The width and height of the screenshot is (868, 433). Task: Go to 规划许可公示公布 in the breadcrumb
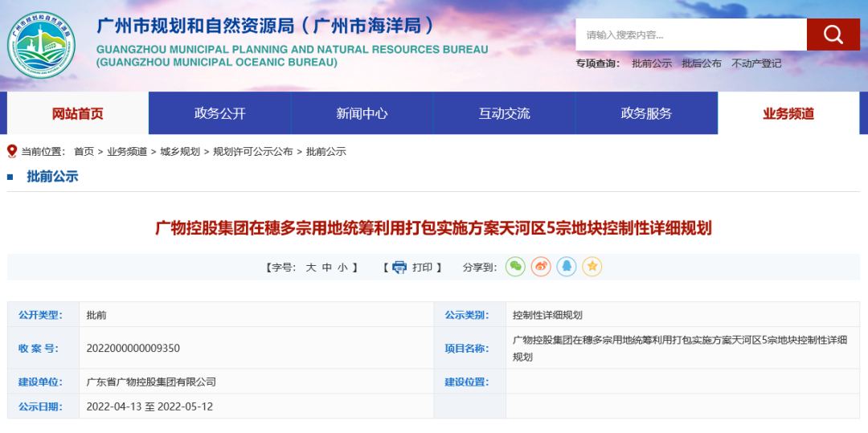(x=253, y=152)
